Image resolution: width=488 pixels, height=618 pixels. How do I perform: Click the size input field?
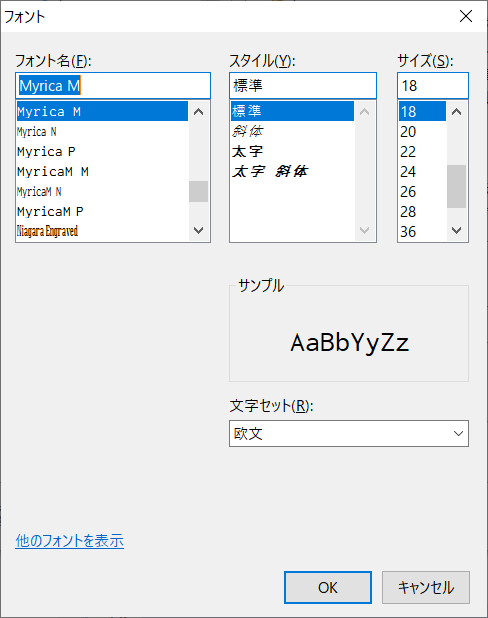point(433,86)
